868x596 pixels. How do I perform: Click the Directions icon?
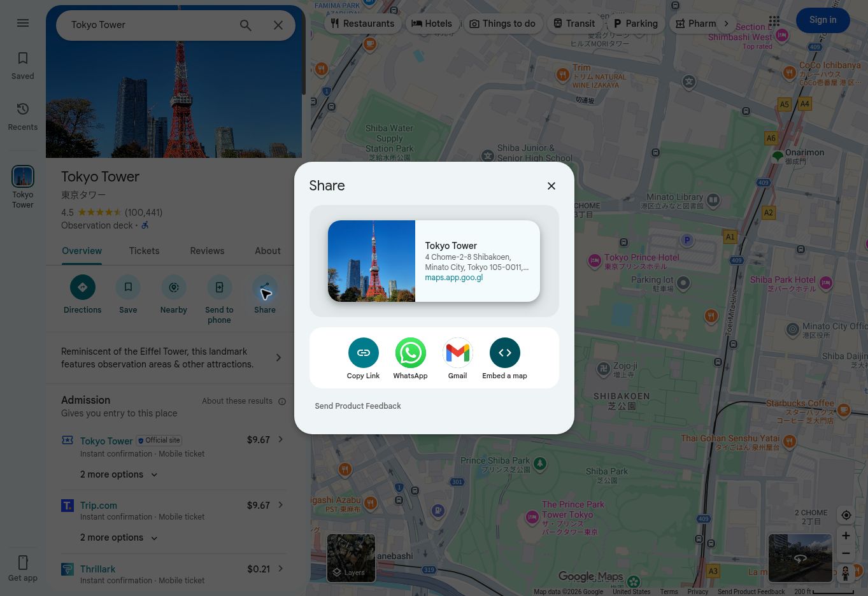pos(83,287)
